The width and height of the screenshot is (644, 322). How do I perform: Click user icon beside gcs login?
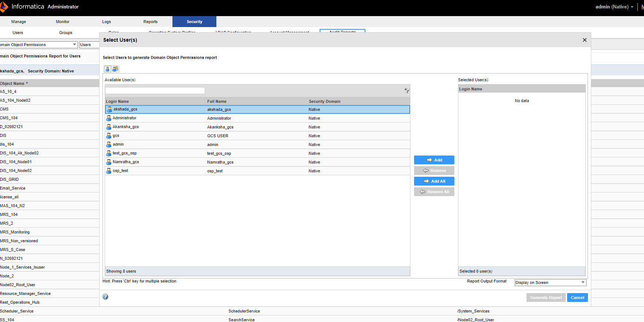point(109,136)
